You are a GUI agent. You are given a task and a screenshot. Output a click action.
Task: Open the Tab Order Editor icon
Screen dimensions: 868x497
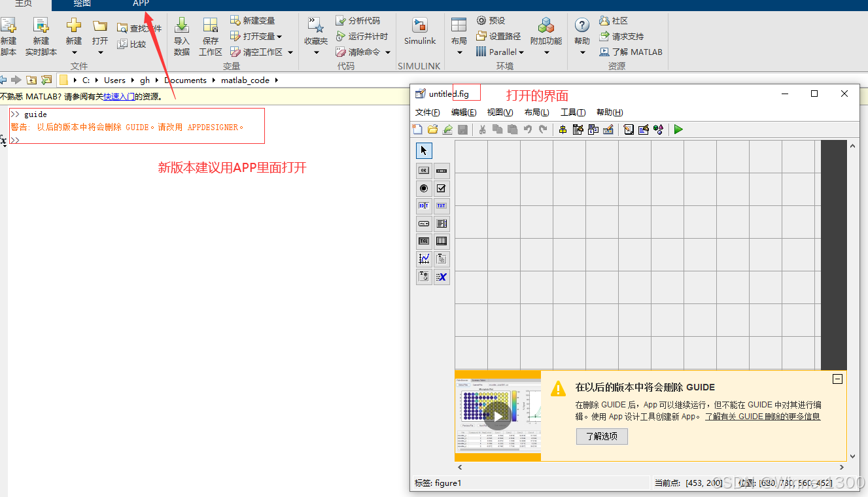pyautogui.click(x=593, y=129)
